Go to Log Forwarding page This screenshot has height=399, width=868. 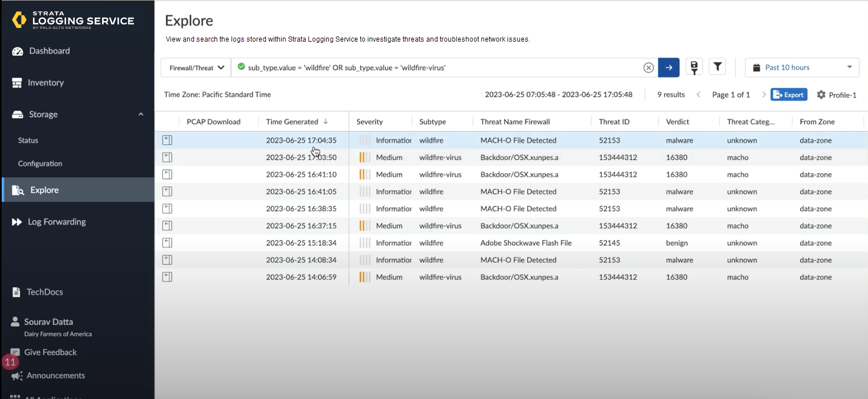56,222
